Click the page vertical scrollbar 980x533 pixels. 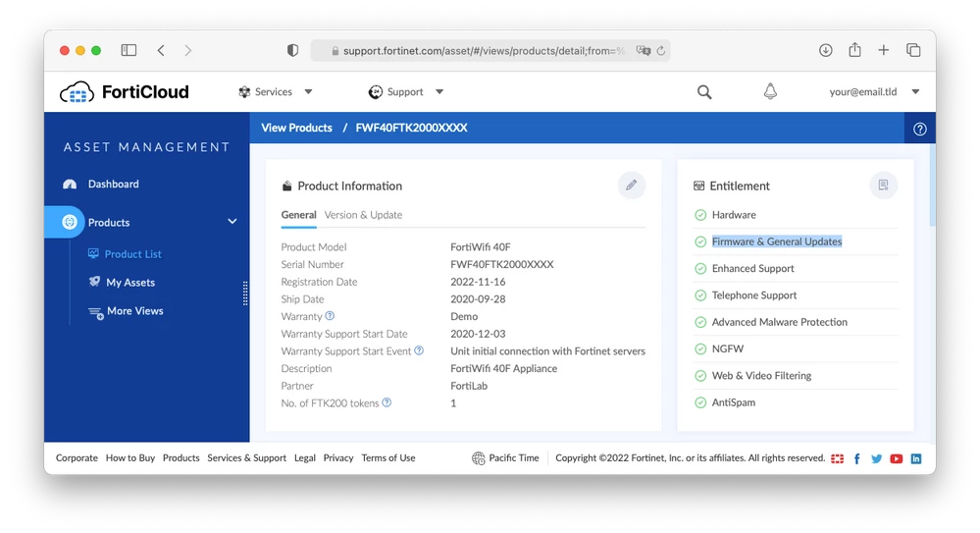pos(933,185)
